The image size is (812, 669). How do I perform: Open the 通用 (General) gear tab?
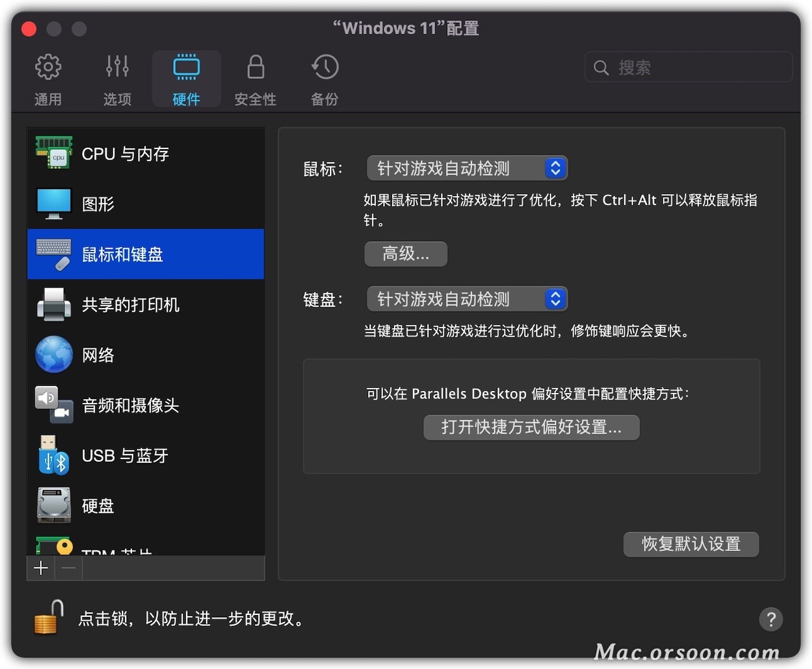tap(48, 79)
